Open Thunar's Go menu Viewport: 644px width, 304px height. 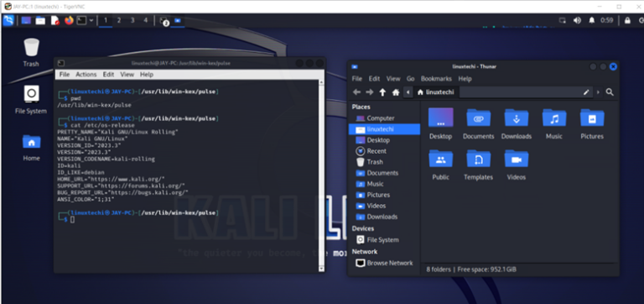(411, 79)
